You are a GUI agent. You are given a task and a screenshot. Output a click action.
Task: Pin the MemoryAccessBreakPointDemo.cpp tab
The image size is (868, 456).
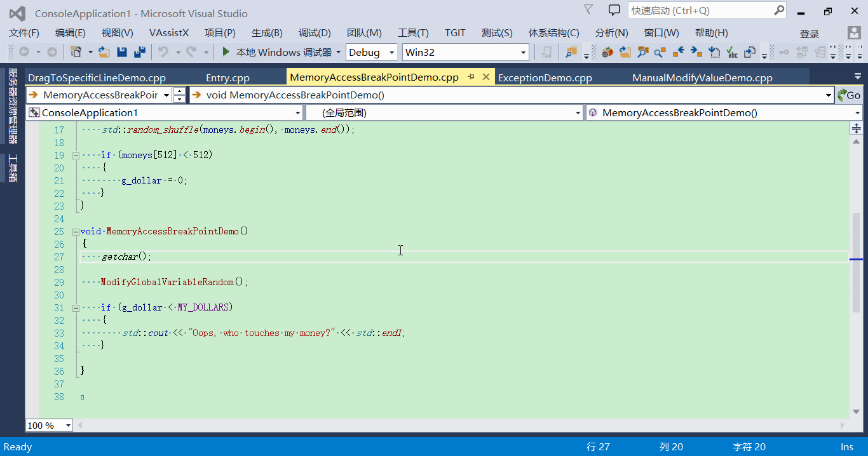tap(471, 77)
